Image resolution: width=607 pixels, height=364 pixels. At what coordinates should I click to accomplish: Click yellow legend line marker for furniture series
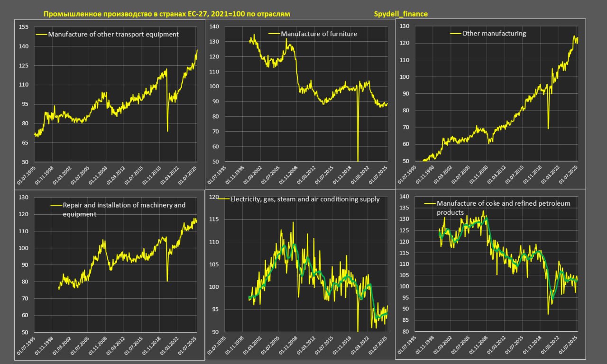click(x=274, y=34)
